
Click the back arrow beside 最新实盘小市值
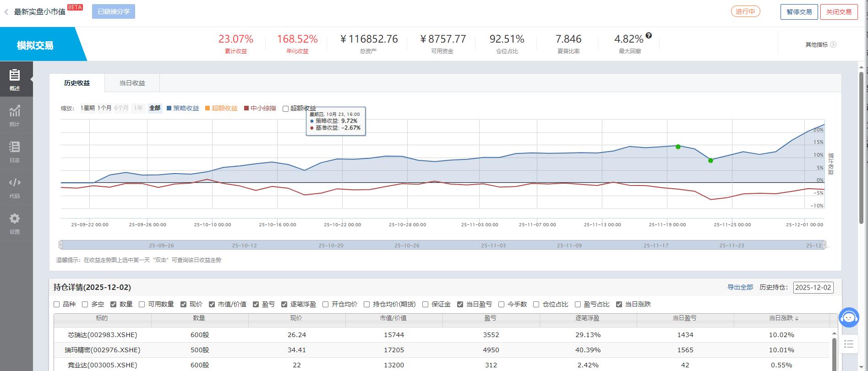[x=6, y=12]
